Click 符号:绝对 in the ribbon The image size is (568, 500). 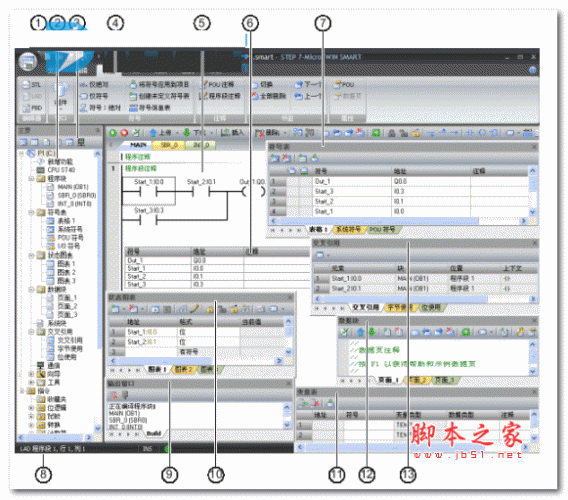[x=100, y=108]
